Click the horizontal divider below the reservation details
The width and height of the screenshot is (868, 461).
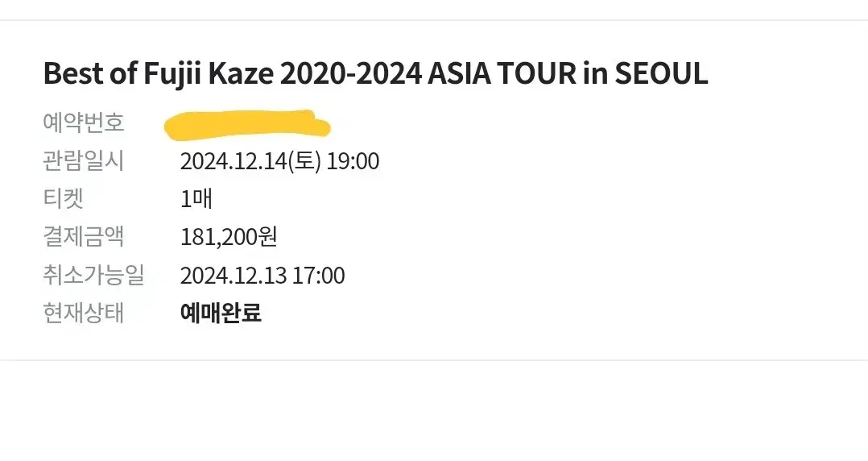(434, 360)
